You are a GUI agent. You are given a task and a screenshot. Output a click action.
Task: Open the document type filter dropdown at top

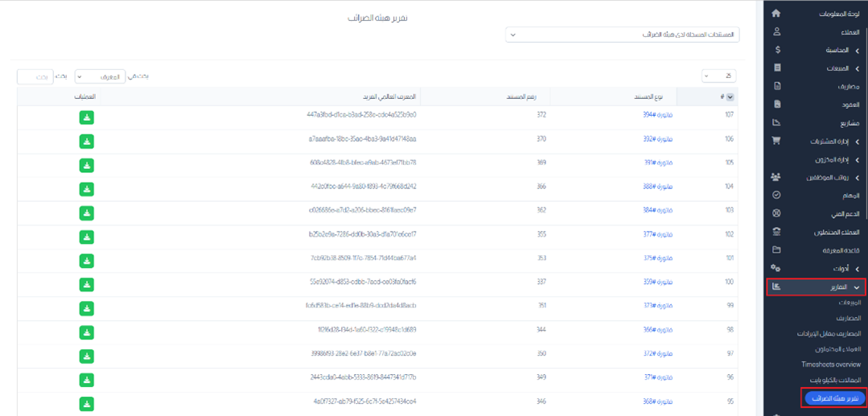tap(622, 35)
